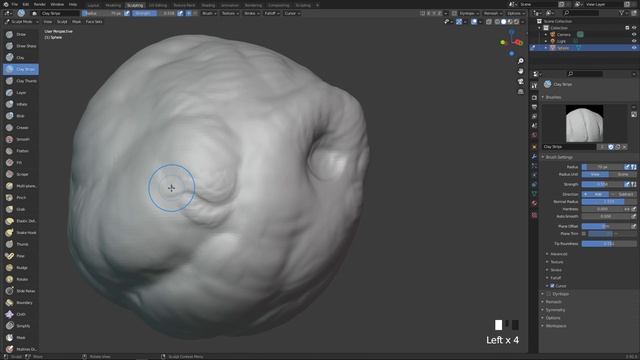
Task: Open the Edit menu
Action: tap(26, 4)
